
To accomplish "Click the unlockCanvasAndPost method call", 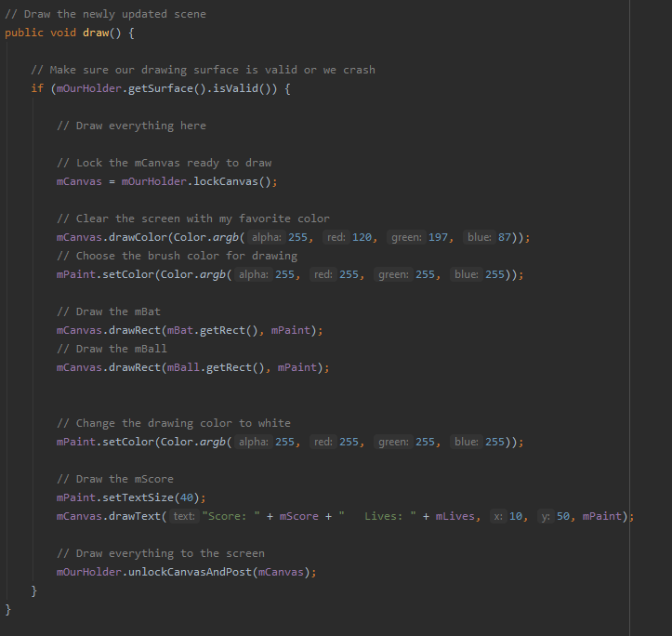I will (x=190, y=572).
